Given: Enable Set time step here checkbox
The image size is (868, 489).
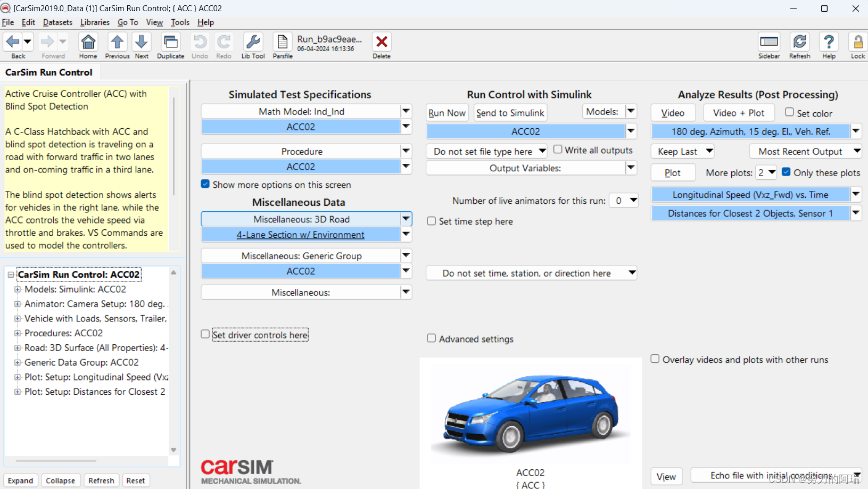Looking at the screenshot, I should pyautogui.click(x=432, y=221).
